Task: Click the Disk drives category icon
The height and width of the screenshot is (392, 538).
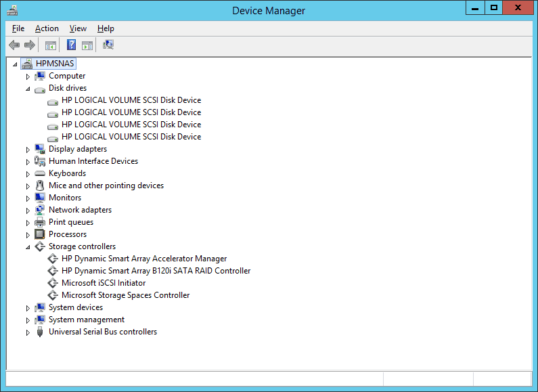Action: tap(40, 89)
